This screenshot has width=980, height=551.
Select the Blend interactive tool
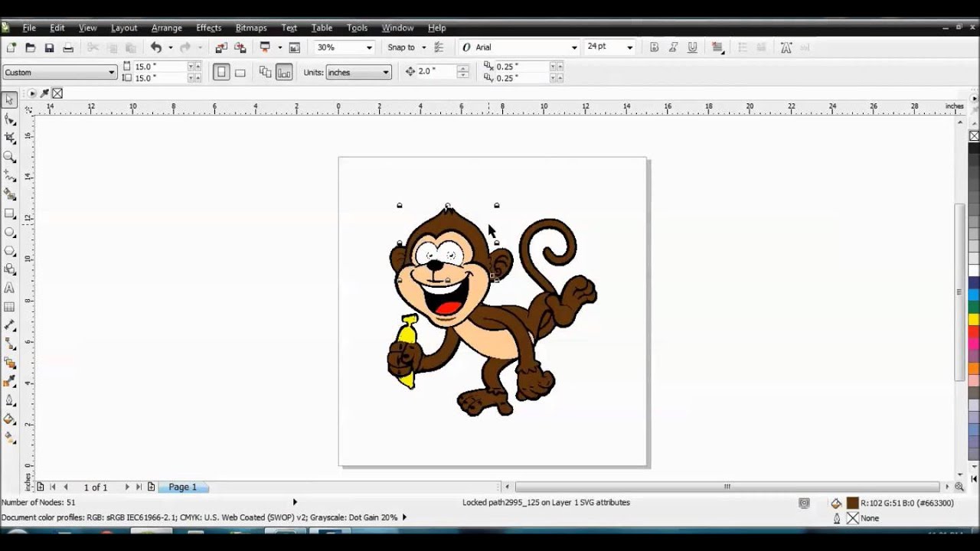pyautogui.click(x=9, y=363)
